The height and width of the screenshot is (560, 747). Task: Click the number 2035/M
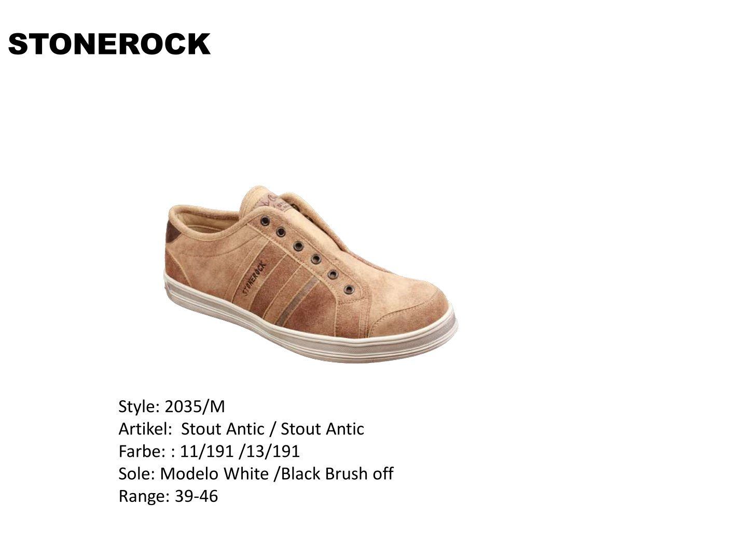[x=195, y=407]
